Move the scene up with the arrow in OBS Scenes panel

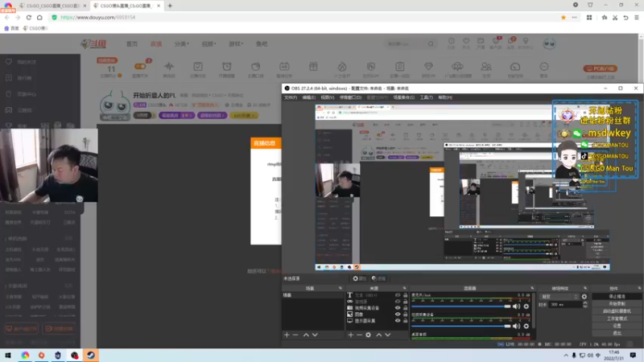(306, 335)
